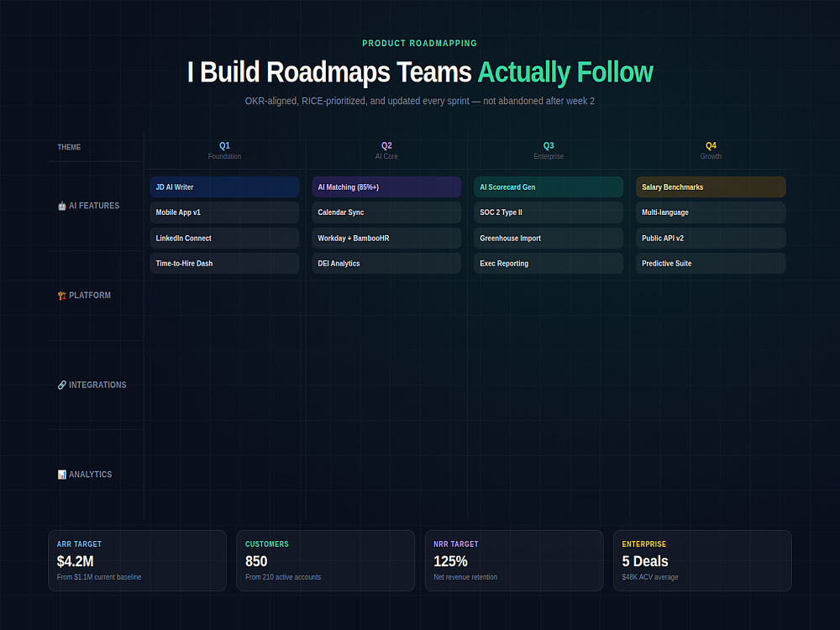840x630 pixels.
Task: Click the link icon beside Integrations
Action: point(62,385)
